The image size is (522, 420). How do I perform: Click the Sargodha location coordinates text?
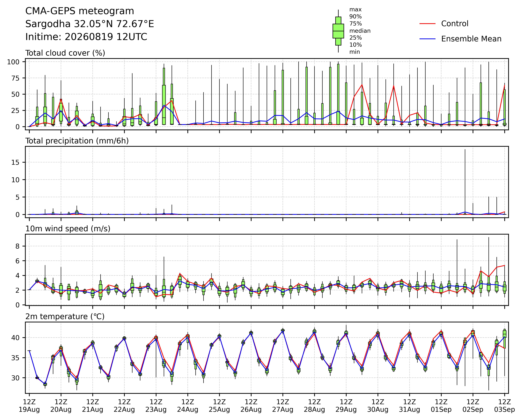coord(90,24)
